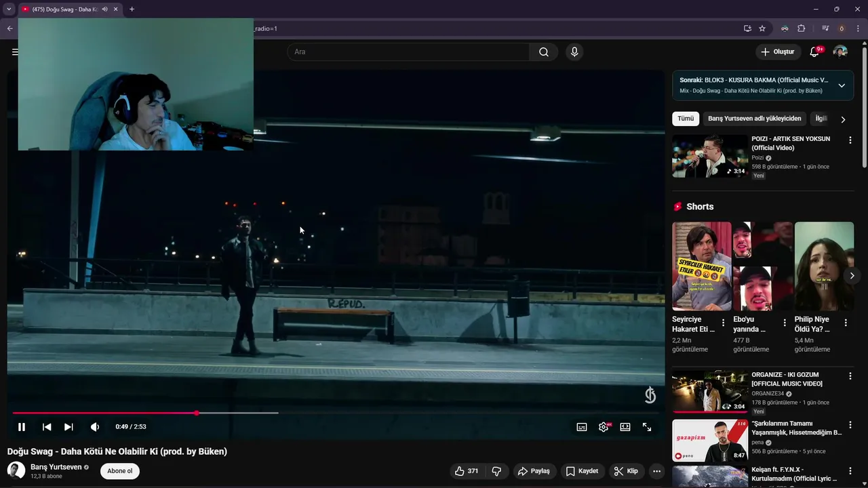
Task: Open YouTube notifications bell
Action: coord(815,52)
